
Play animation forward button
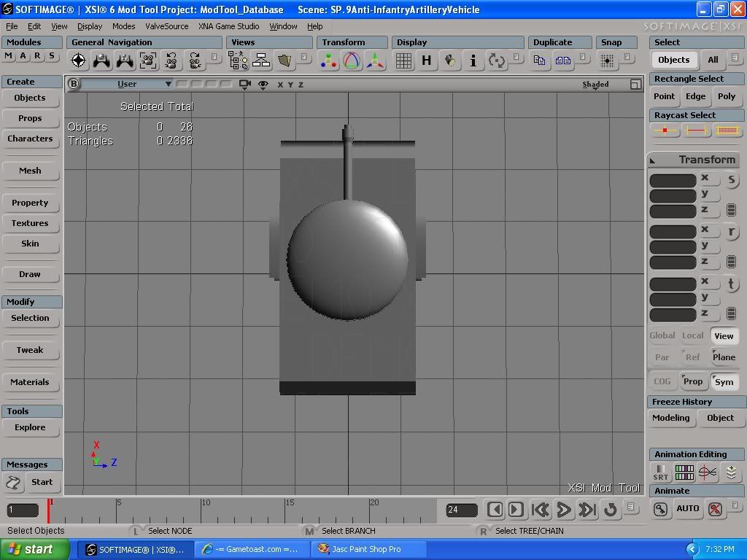point(564,510)
